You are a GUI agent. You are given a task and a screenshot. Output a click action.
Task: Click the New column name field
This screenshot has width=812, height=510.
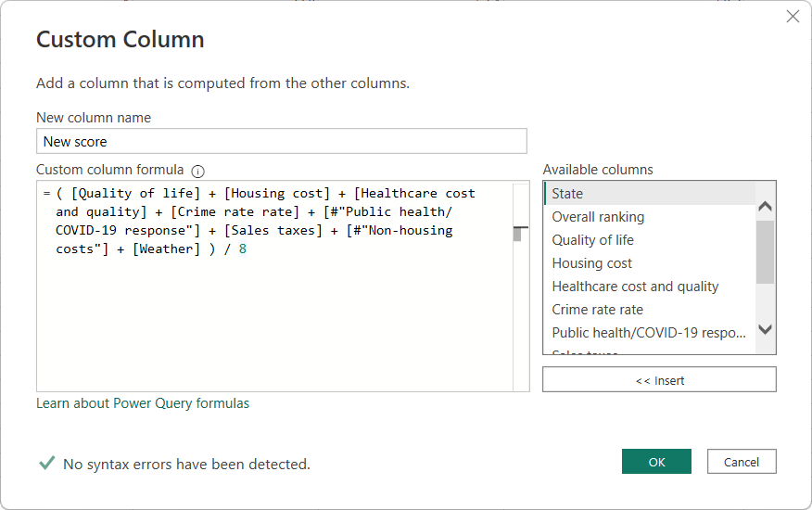pyautogui.click(x=282, y=141)
